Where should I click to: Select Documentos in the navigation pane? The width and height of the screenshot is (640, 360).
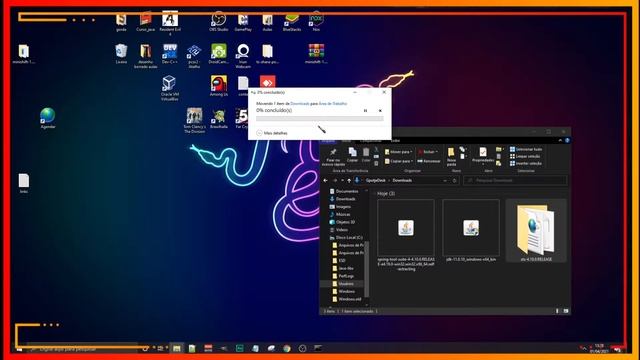[x=344, y=191]
